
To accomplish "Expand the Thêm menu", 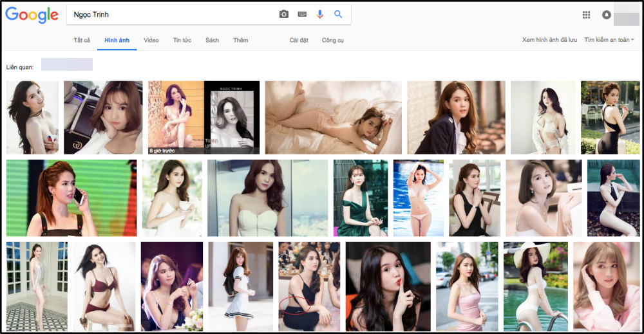I will tap(241, 40).
